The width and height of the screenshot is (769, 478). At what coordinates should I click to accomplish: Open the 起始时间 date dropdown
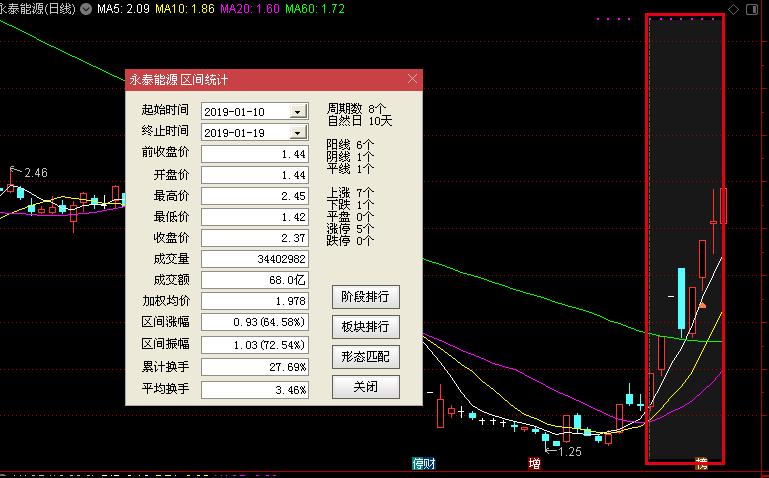click(x=297, y=112)
